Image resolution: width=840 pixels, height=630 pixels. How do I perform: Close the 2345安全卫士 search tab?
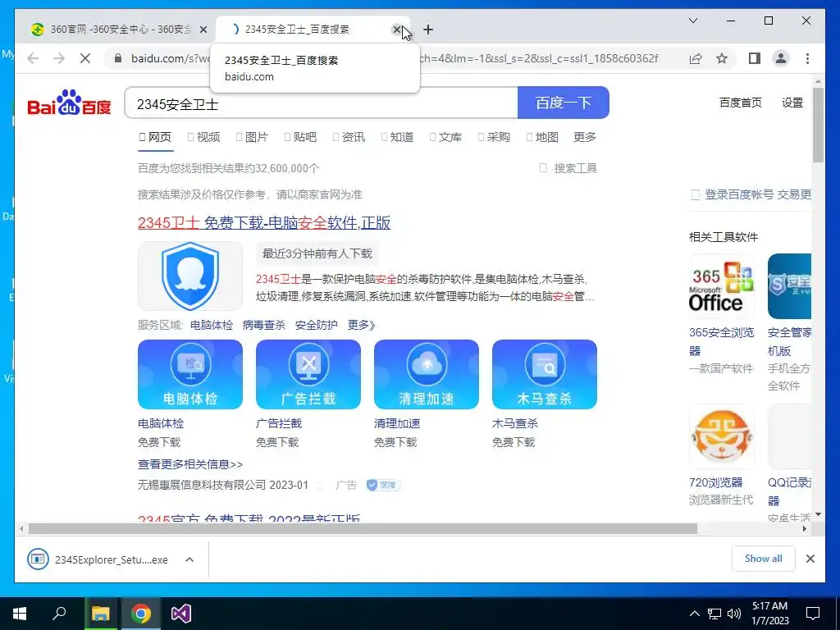pyautogui.click(x=397, y=30)
